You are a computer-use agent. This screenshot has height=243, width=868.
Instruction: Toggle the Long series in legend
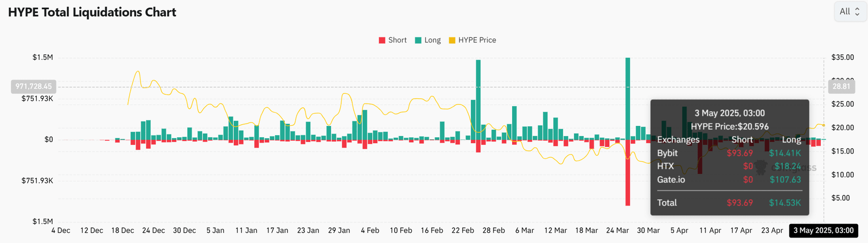(428, 40)
